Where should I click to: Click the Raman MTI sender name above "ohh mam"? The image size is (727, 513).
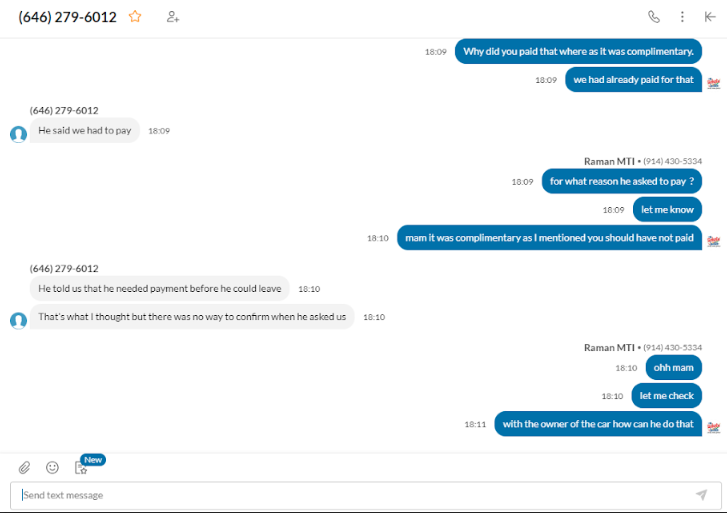pos(609,347)
